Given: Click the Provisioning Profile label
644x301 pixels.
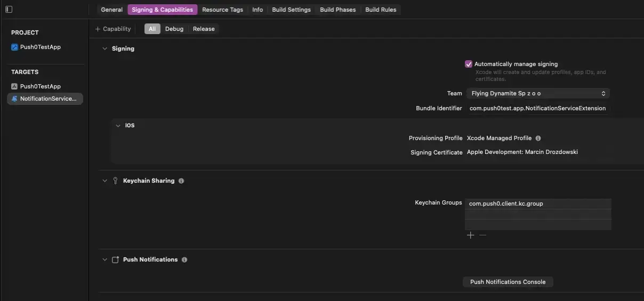Looking at the screenshot, I should pyautogui.click(x=436, y=138).
